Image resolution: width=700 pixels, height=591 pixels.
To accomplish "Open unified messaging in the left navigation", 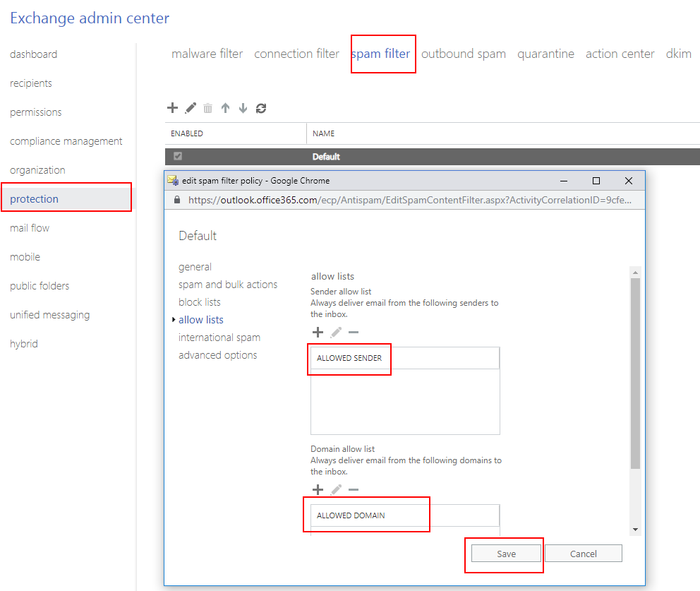I will (x=49, y=316).
